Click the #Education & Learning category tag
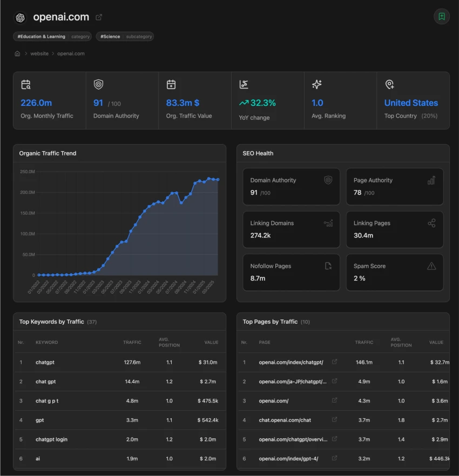Viewport: 459px width, 476px height. pyautogui.click(x=52, y=37)
